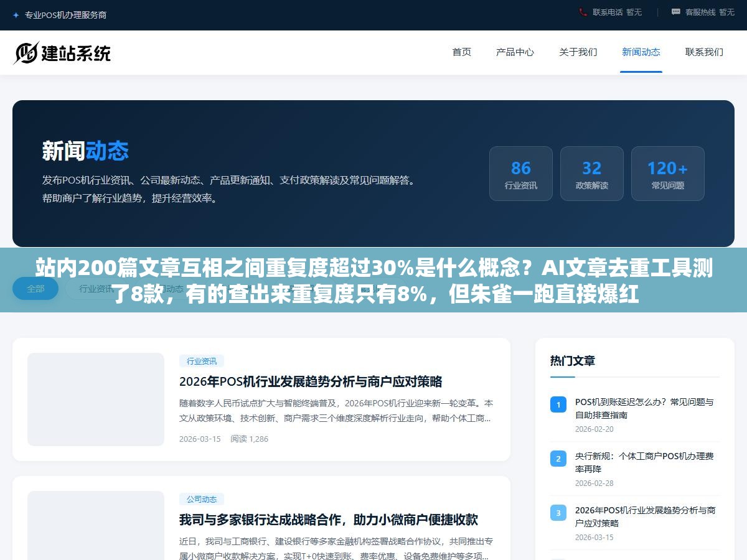Image resolution: width=747 pixels, height=560 pixels.
Task: Open the 产品中心 nav item
Action: pos(515,52)
